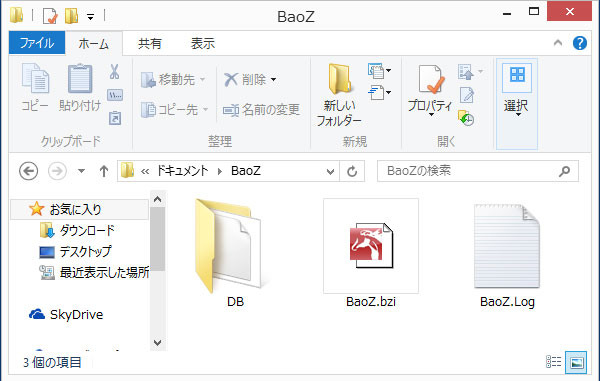The width and height of the screenshot is (600, 381).
Task: Click the Cut scissors icon
Action: pos(114,72)
